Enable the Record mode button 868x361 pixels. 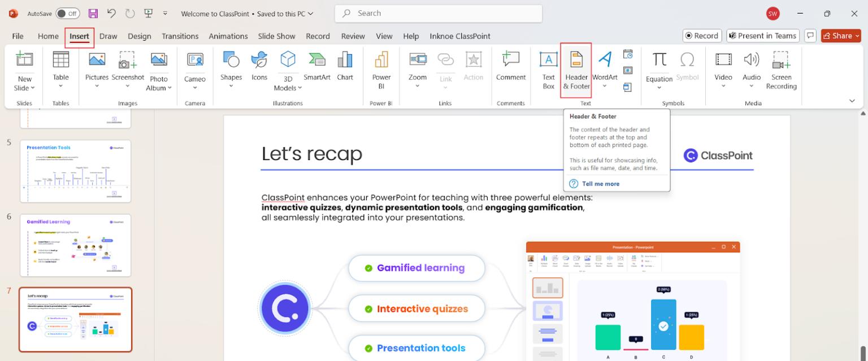(x=702, y=35)
